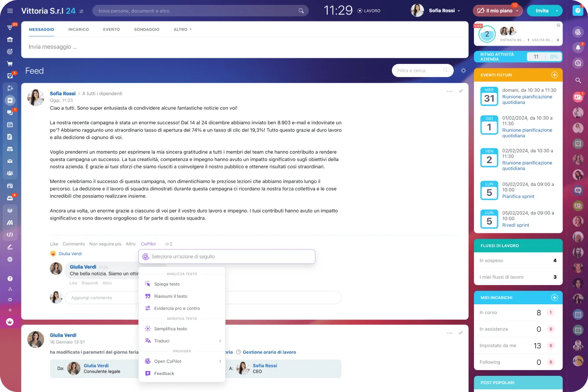Click the search magnifier in top search bar

pyautogui.click(x=301, y=11)
